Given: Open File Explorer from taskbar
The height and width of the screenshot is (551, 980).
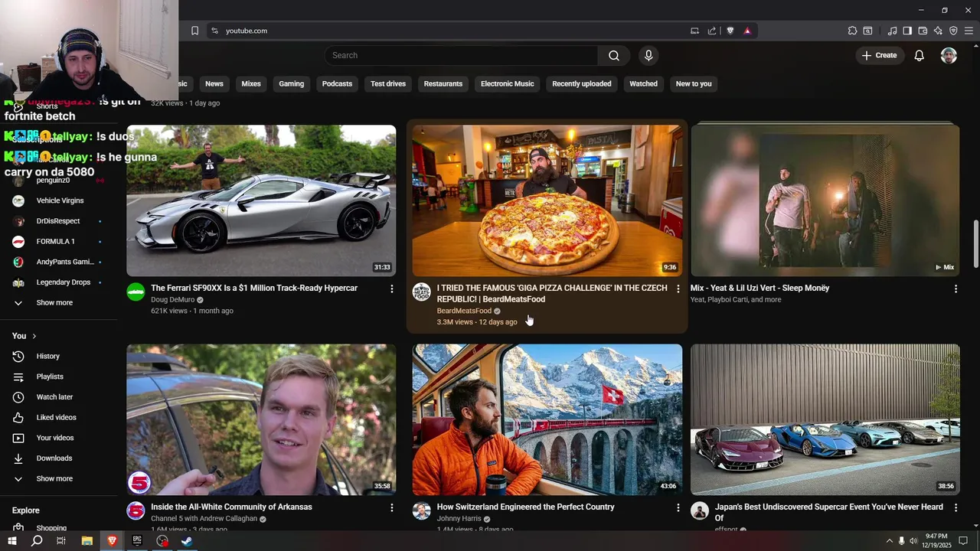Looking at the screenshot, I should point(87,540).
